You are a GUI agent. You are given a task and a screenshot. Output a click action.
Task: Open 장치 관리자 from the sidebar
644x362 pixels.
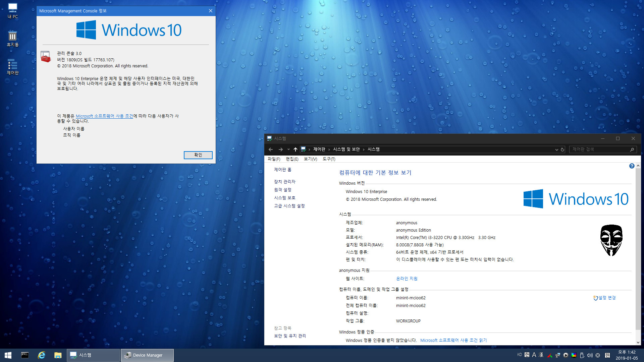pyautogui.click(x=285, y=182)
